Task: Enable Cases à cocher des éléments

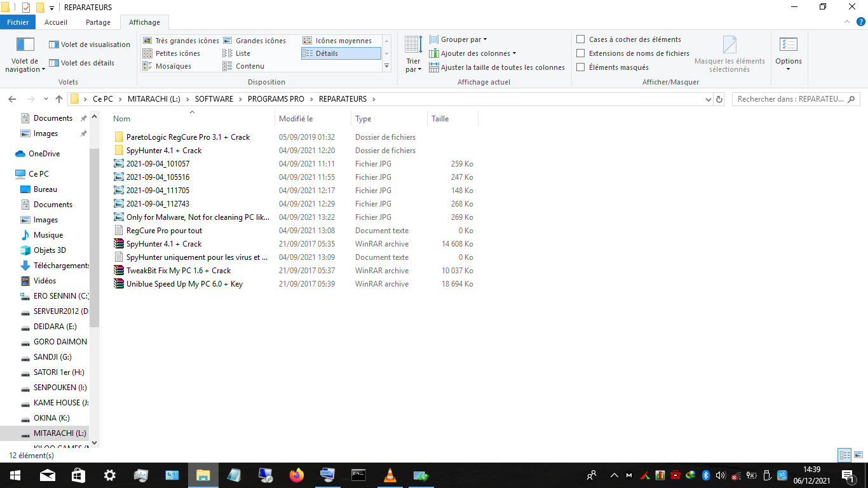Action: (628, 39)
